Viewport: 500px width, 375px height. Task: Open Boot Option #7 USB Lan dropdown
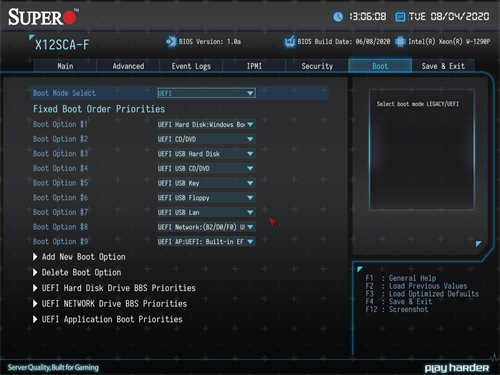click(206, 212)
